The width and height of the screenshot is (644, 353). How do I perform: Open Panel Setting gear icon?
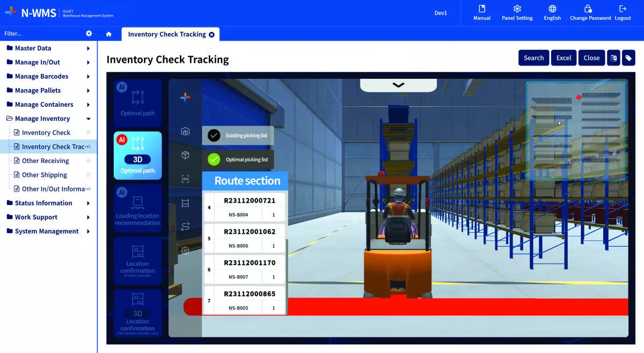pyautogui.click(x=517, y=9)
